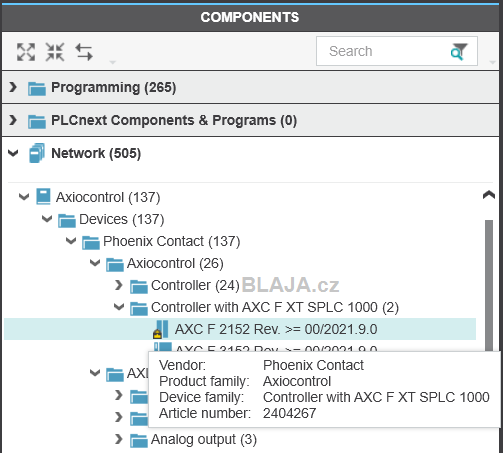This screenshot has height=453, width=503.
Task: Click the scroll-up arrow of the tree scrollbar
Action: pyautogui.click(x=489, y=195)
